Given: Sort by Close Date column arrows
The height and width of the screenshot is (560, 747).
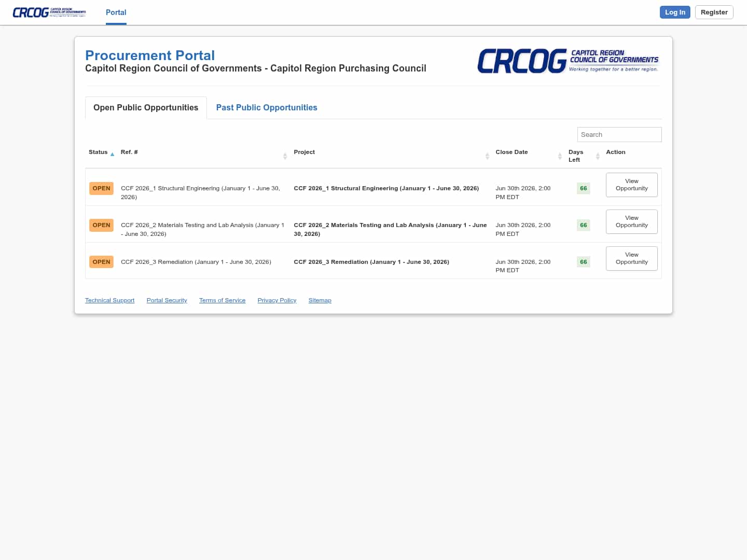Looking at the screenshot, I should (x=560, y=156).
